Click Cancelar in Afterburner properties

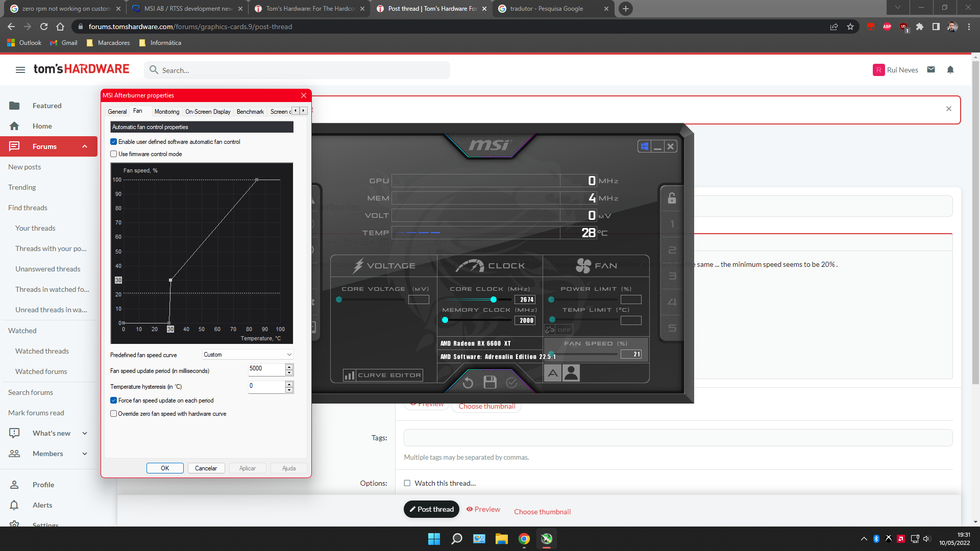tap(206, 468)
